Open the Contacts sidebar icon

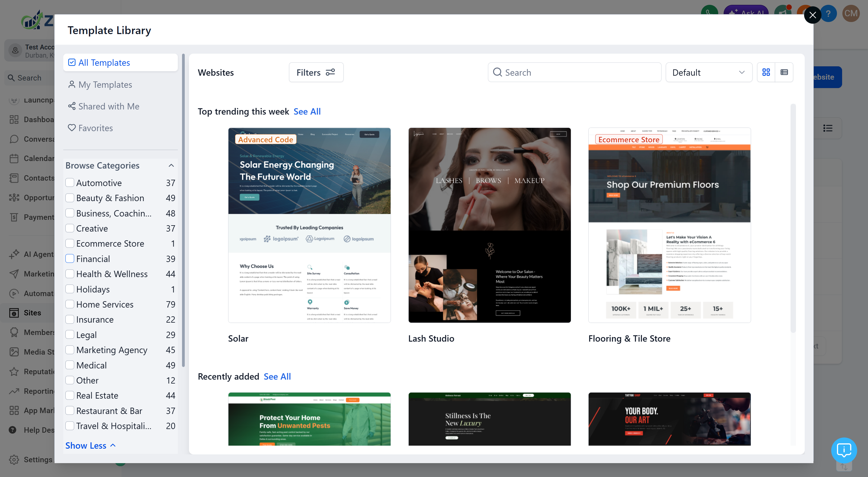click(x=14, y=178)
